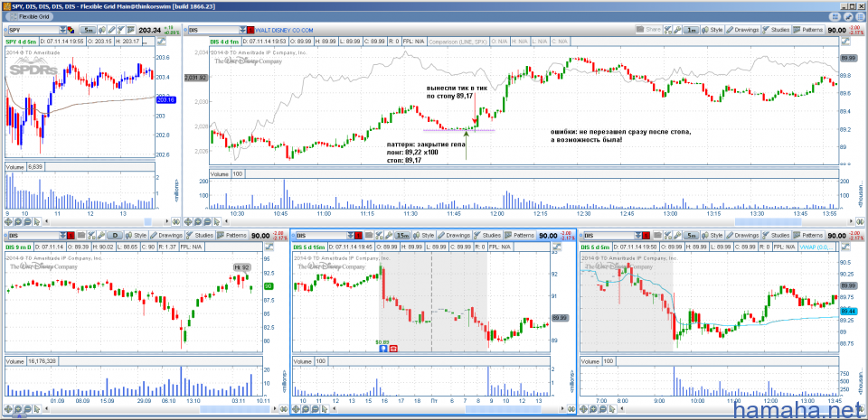Open grid layout icon at top right

[x=836, y=16]
